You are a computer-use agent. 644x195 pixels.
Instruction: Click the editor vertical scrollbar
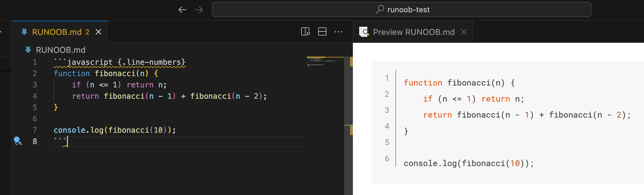[x=348, y=126]
